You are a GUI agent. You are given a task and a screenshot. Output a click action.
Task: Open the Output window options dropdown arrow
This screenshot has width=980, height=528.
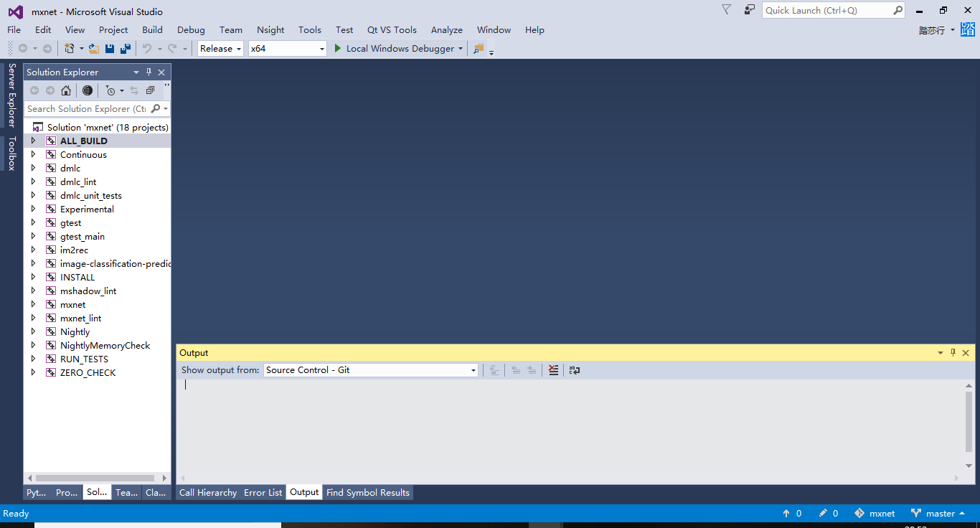coord(941,352)
